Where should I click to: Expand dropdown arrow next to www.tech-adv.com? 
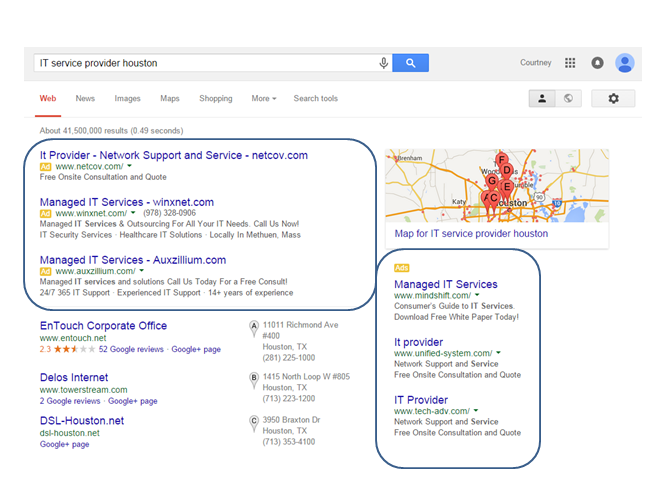[x=476, y=411]
